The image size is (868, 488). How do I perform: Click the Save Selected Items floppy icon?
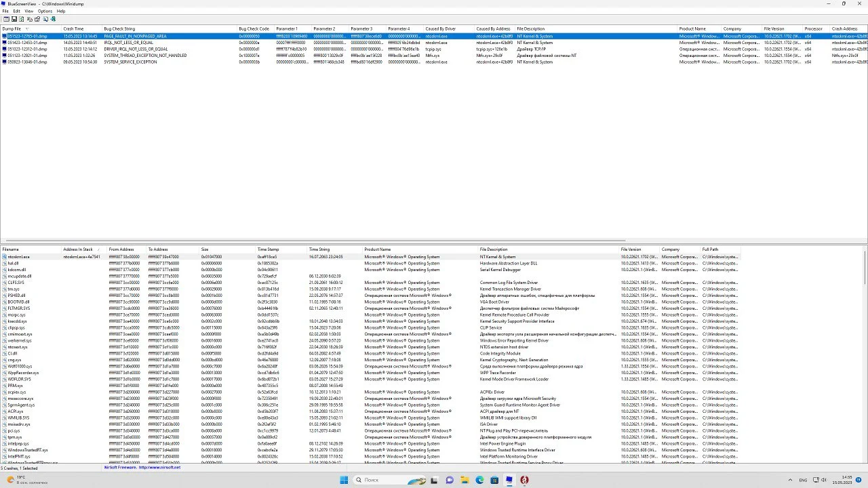14,19
